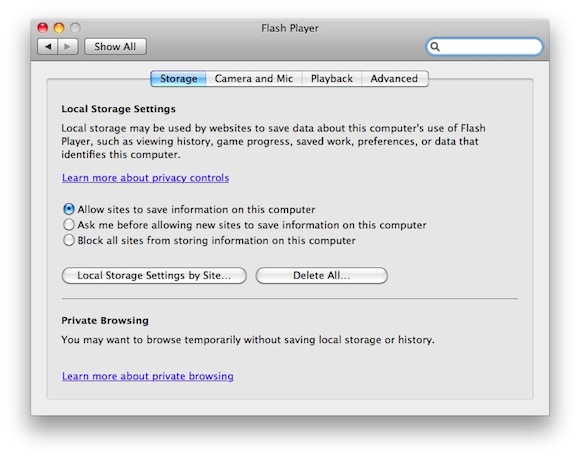Click the Flash Player window title
Image resolution: width=580 pixels, height=458 pixels.
point(290,28)
